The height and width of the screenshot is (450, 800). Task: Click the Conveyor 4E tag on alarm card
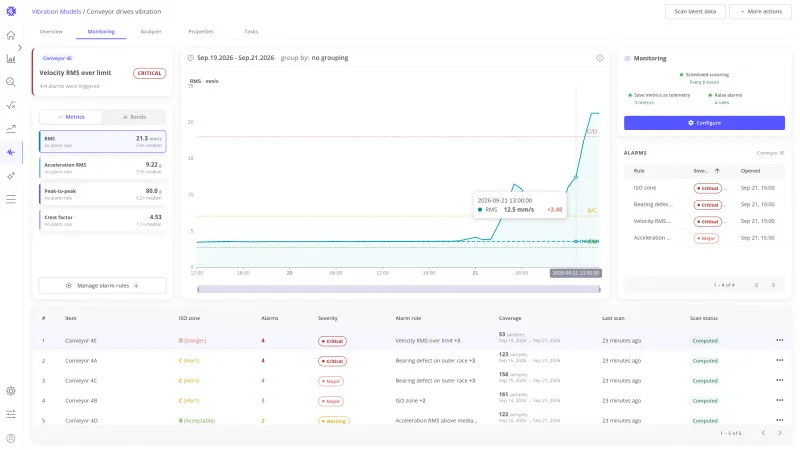click(57, 58)
